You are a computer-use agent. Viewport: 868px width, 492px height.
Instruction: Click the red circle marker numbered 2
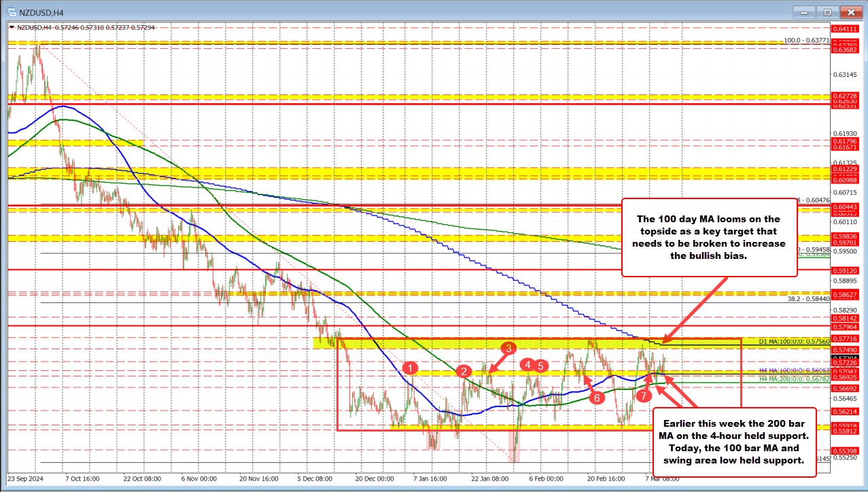[464, 371]
